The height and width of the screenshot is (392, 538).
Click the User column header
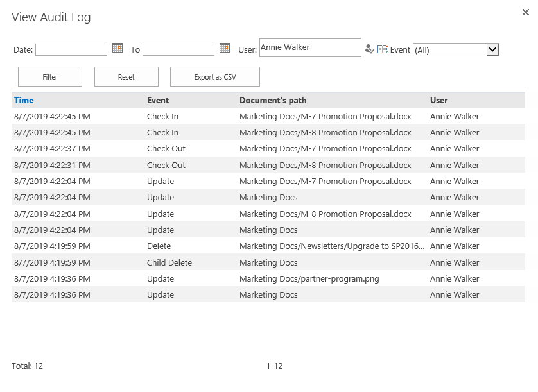coord(439,100)
